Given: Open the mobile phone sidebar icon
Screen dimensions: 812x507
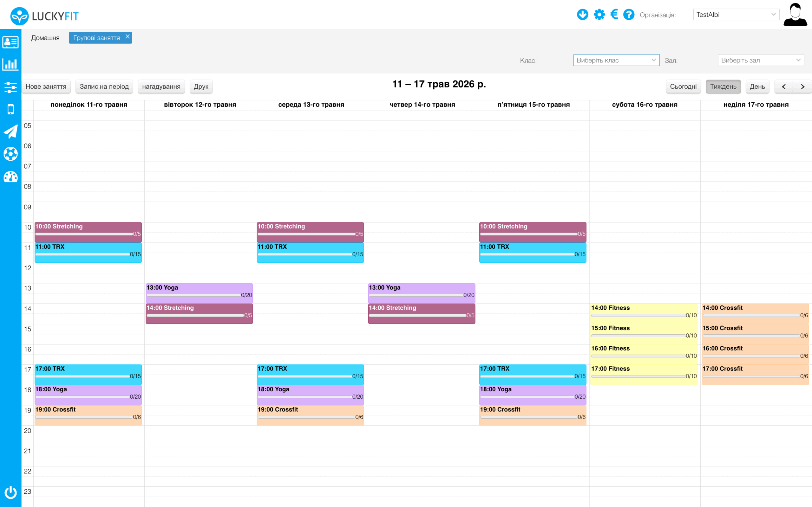Looking at the screenshot, I should [10, 109].
